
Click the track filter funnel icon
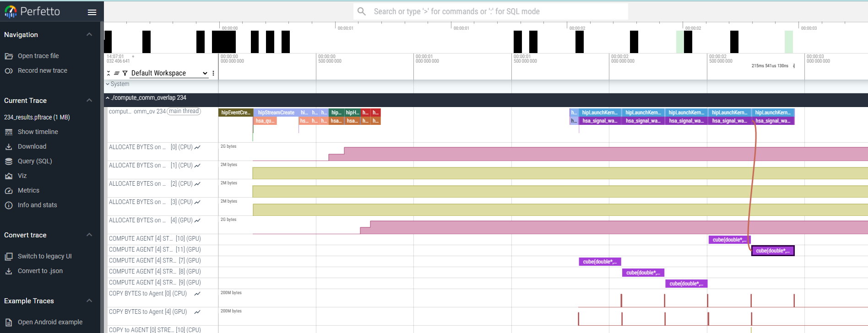(125, 73)
